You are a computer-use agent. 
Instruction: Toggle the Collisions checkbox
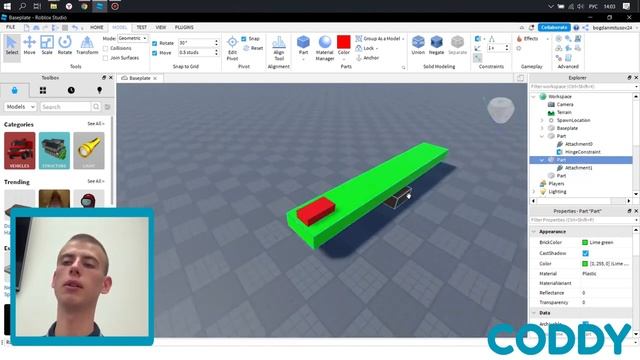click(106, 48)
